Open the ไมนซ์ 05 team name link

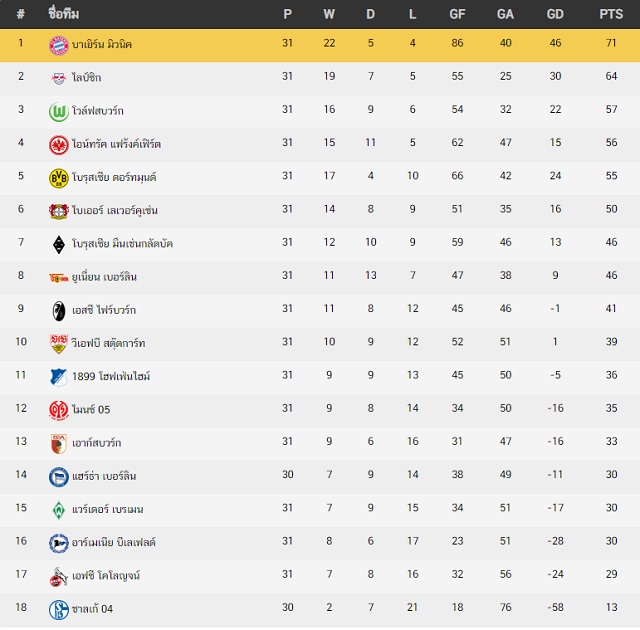(x=91, y=409)
